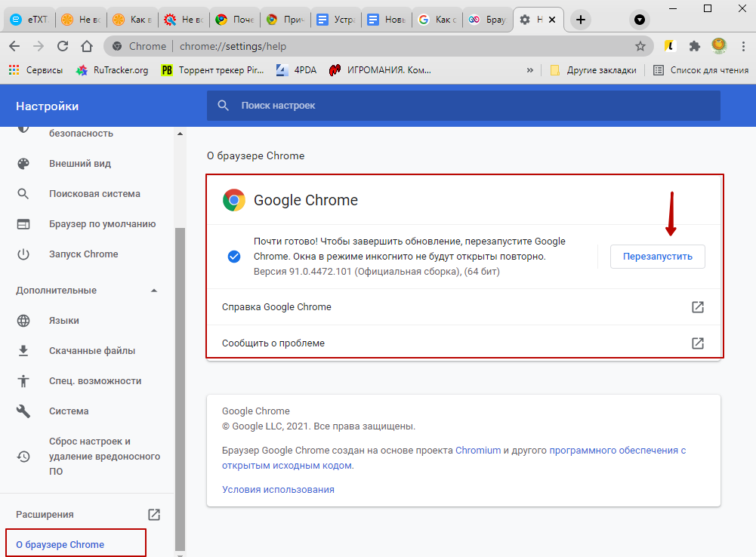Open the Справка Google Chrome external link icon
The height and width of the screenshot is (557, 756).
(x=698, y=307)
